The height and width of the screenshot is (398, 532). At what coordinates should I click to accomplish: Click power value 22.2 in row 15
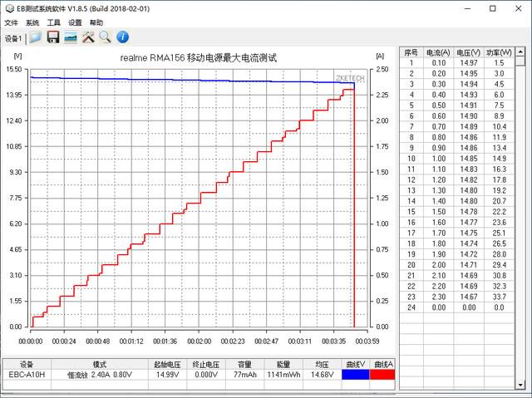[x=499, y=212]
